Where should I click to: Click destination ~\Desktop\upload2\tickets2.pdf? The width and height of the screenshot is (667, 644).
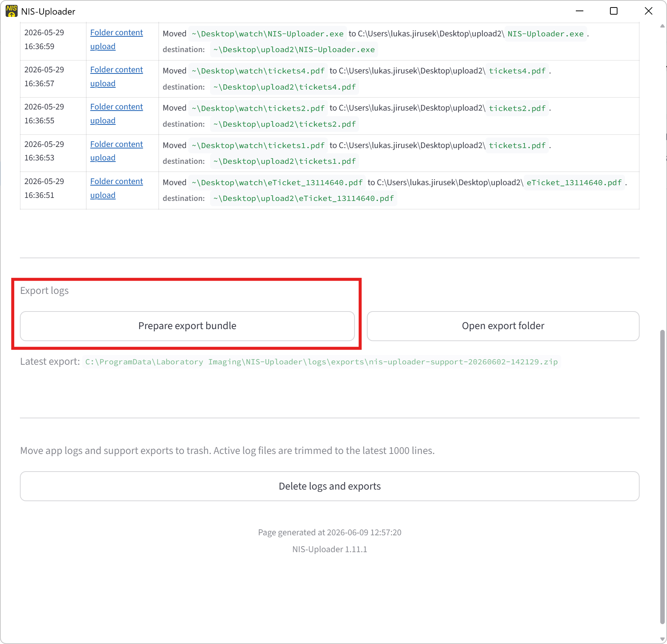[284, 124]
